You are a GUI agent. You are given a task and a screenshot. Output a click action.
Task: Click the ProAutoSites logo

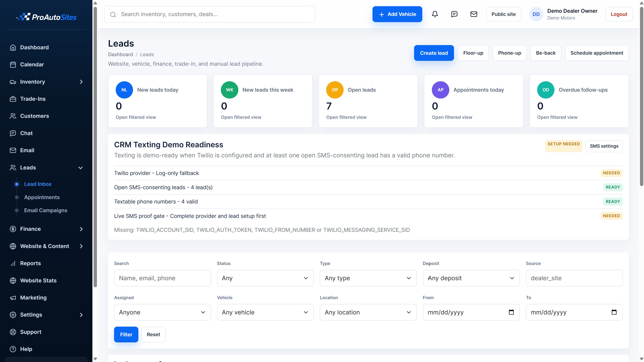46,17
